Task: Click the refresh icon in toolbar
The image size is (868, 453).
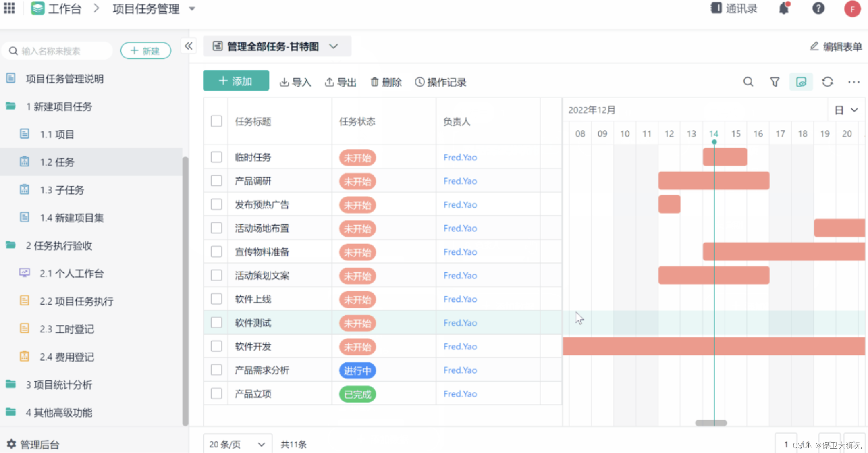Action: (x=827, y=82)
